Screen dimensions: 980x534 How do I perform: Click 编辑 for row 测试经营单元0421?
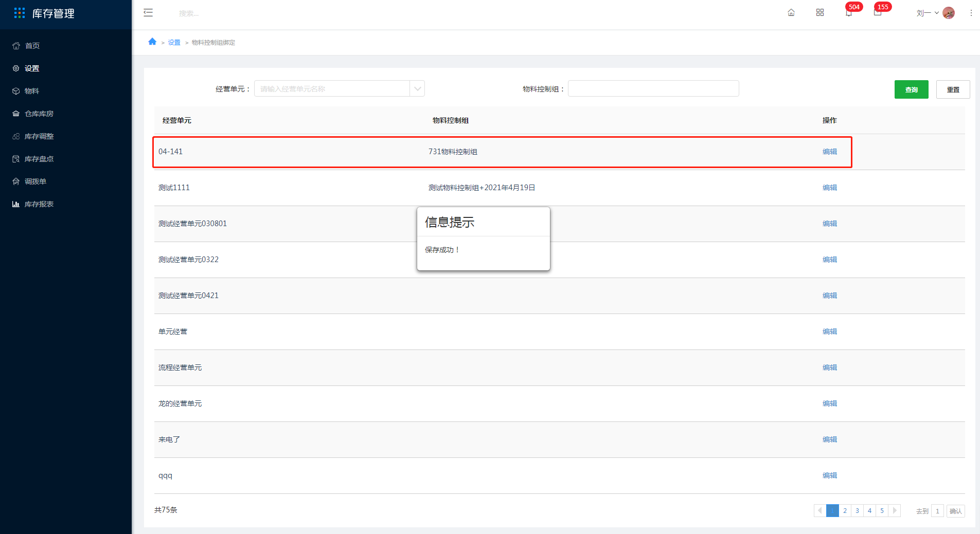[830, 296]
